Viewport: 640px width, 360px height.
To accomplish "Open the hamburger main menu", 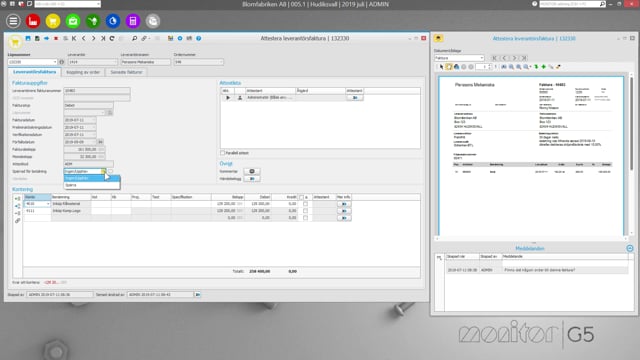I will point(13,21).
